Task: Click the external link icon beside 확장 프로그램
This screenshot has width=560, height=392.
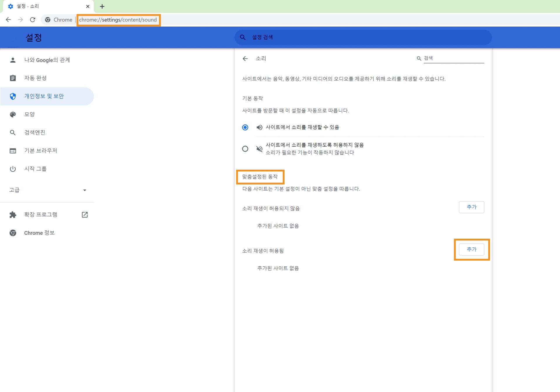Action: [85, 215]
